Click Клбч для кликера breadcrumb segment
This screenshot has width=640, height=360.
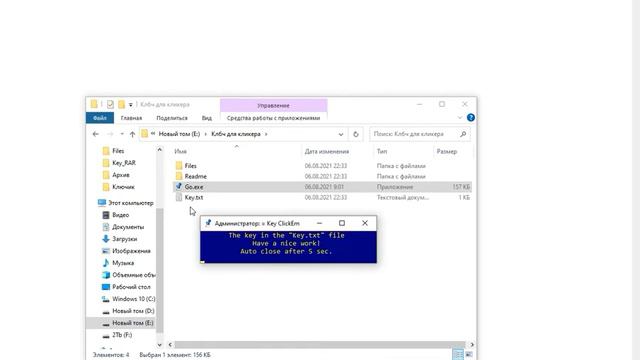pos(236,134)
